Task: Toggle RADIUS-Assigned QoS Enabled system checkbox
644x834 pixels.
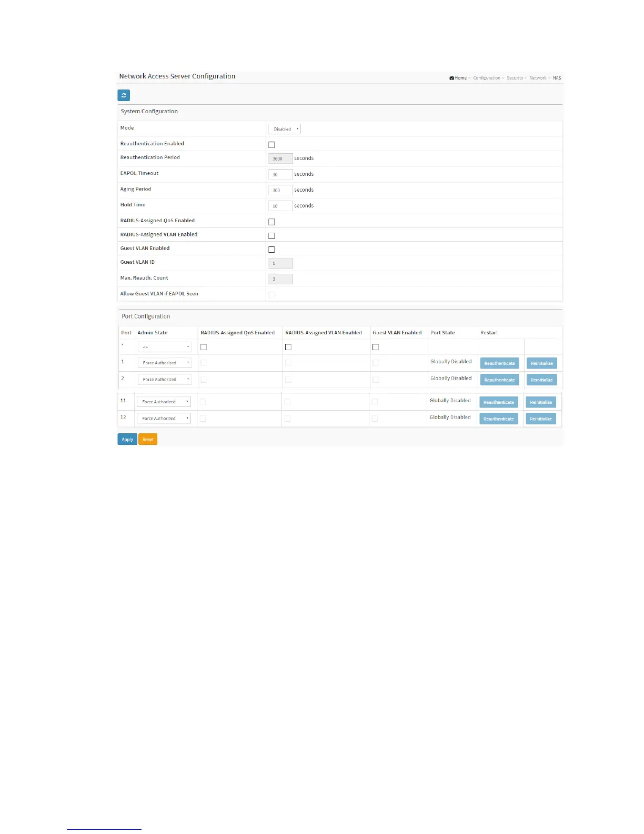Action: click(271, 222)
